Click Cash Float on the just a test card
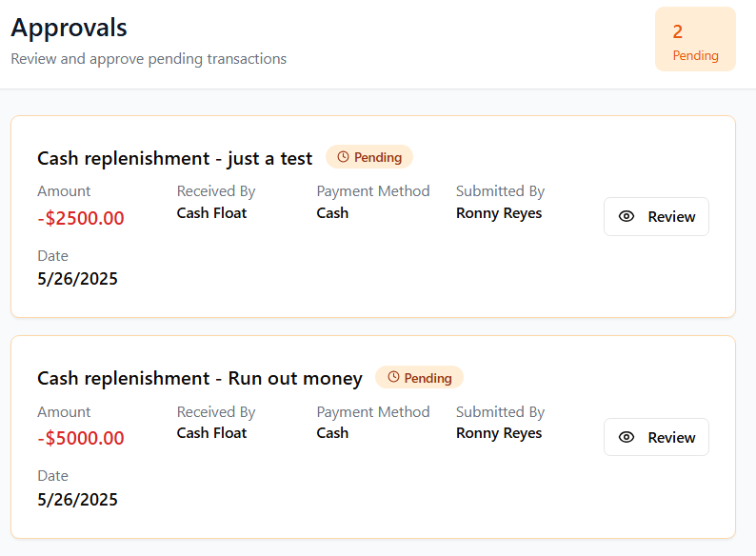 pos(211,213)
